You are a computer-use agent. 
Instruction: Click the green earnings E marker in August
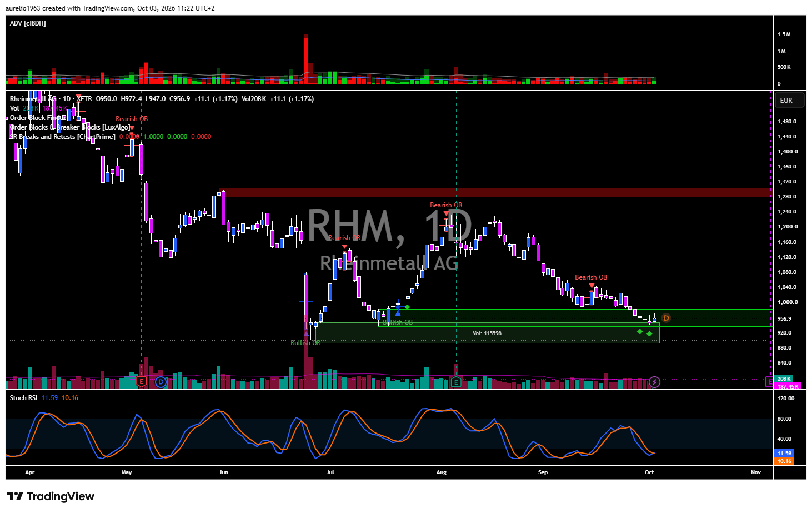[x=456, y=382]
